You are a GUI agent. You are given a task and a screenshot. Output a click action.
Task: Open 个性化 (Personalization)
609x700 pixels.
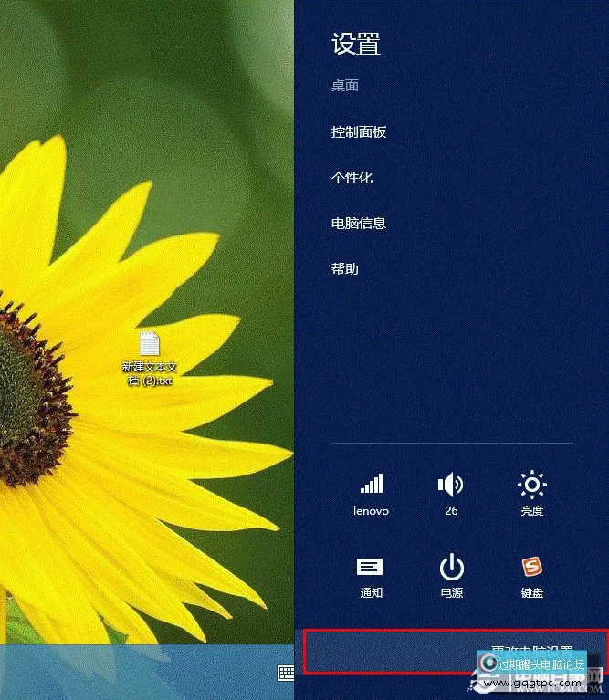pyautogui.click(x=352, y=177)
